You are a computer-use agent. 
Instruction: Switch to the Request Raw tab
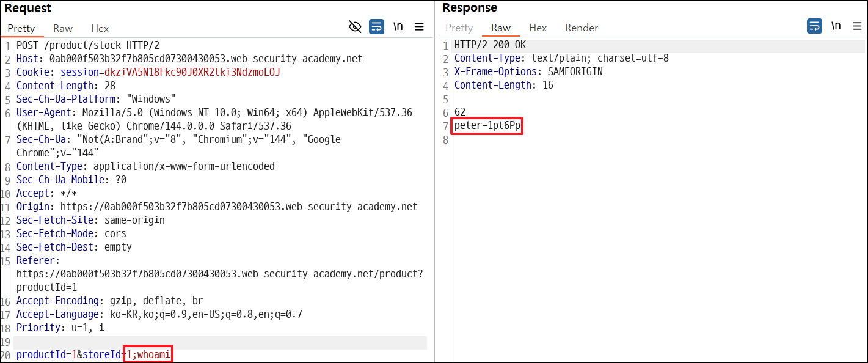(x=63, y=28)
